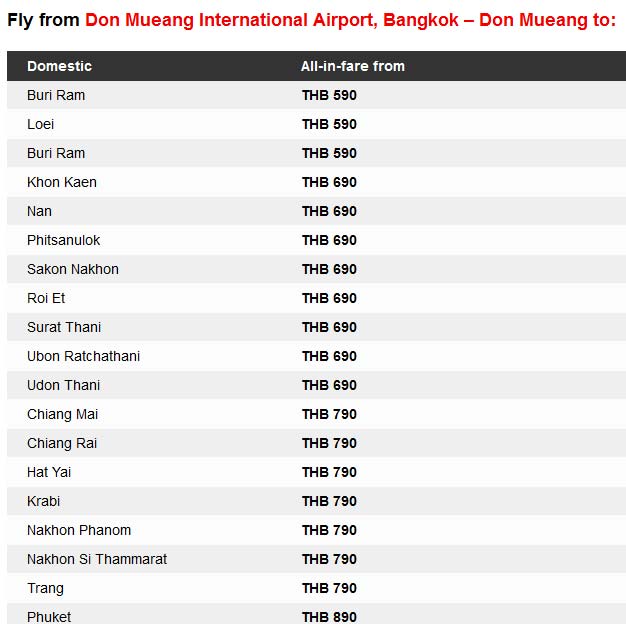The height and width of the screenshot is (624, 626).
Task: Select the Krabi destination row
Action: click(x=44, y=501)
